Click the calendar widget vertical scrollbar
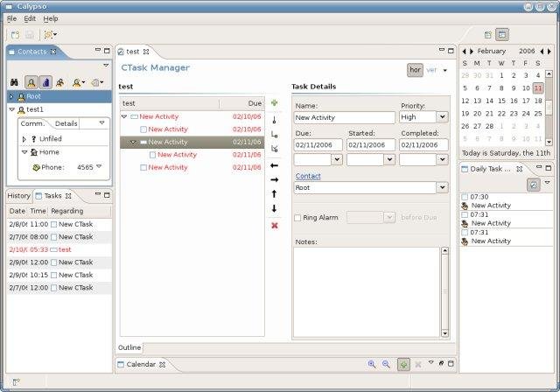 [549, 108]
